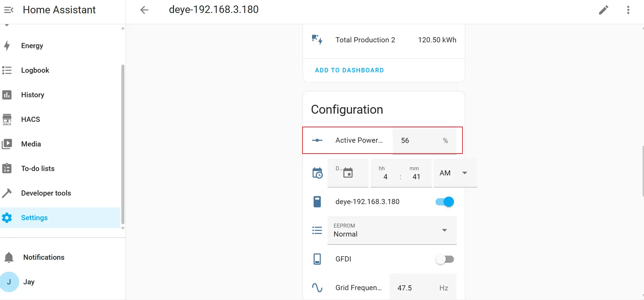Open Energy in the sidebar
The image size is (644, 300).
(x=32, y=46)
